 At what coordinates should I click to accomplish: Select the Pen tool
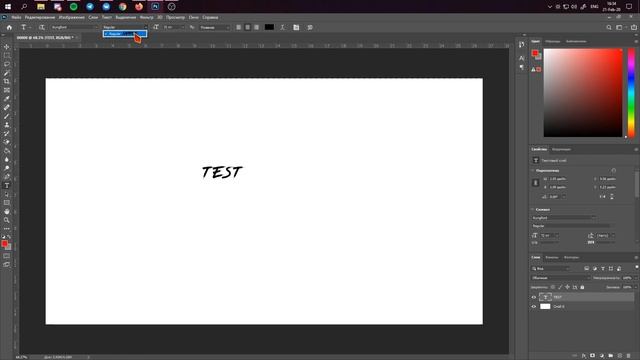[x=7, y=177]
